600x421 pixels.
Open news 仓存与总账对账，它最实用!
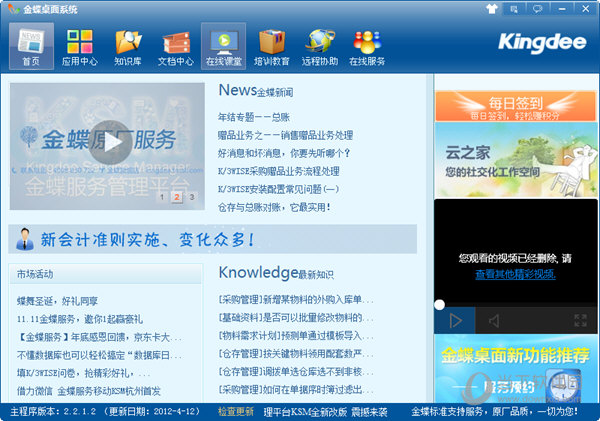(274, 207)
